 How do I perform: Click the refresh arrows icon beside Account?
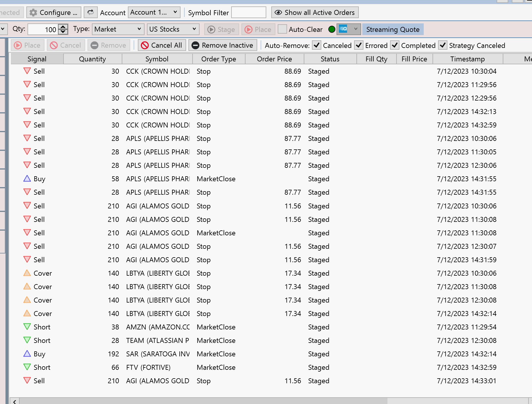pyautogui.click(x=90, y=13)
